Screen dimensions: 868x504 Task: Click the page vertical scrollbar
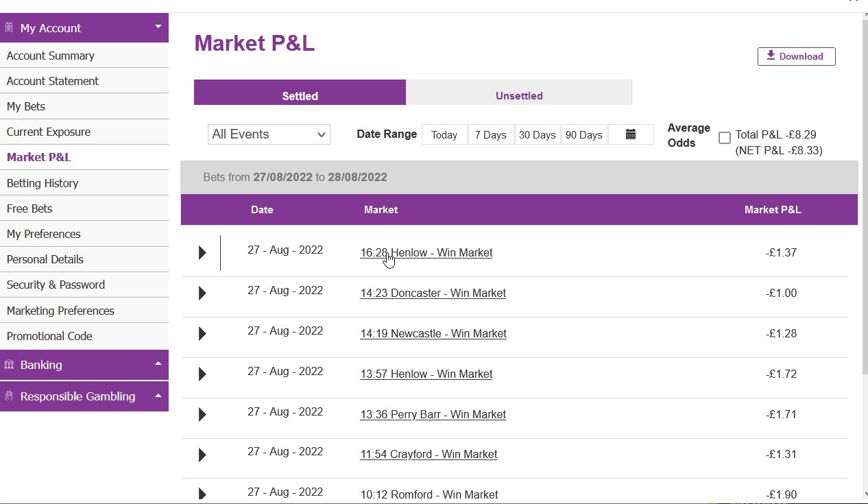point(863,206)
